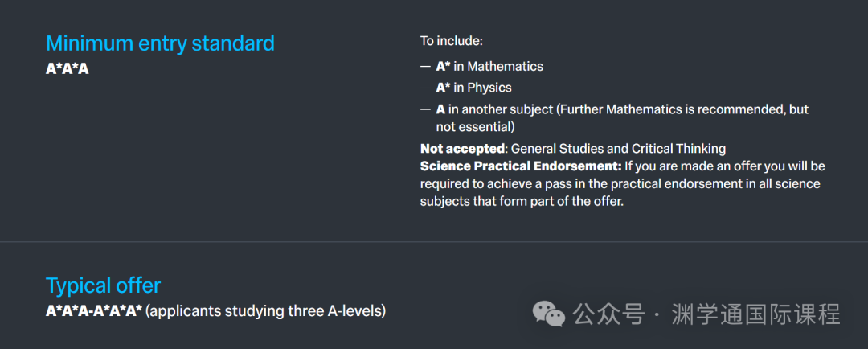Click the A*A*A grade under Minimum entry standard

67,69
